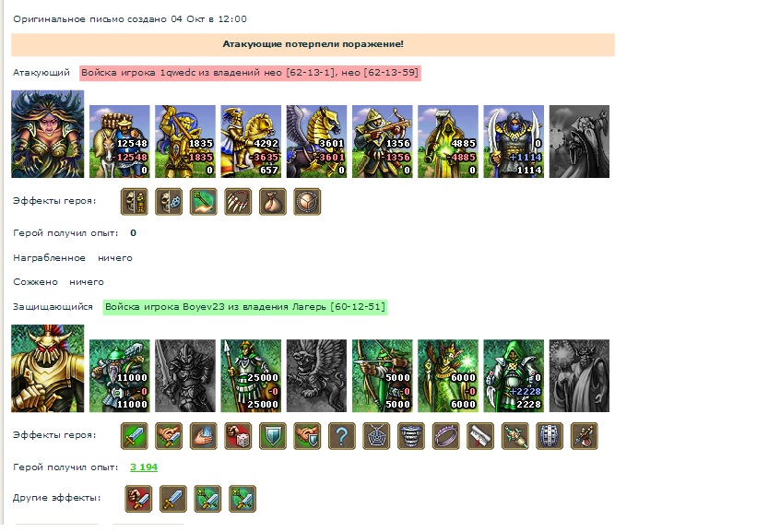This screenshot has height=532, width=757.
Task: Click the attacker troops label for player 1qwedc
Action: (250, 73)
